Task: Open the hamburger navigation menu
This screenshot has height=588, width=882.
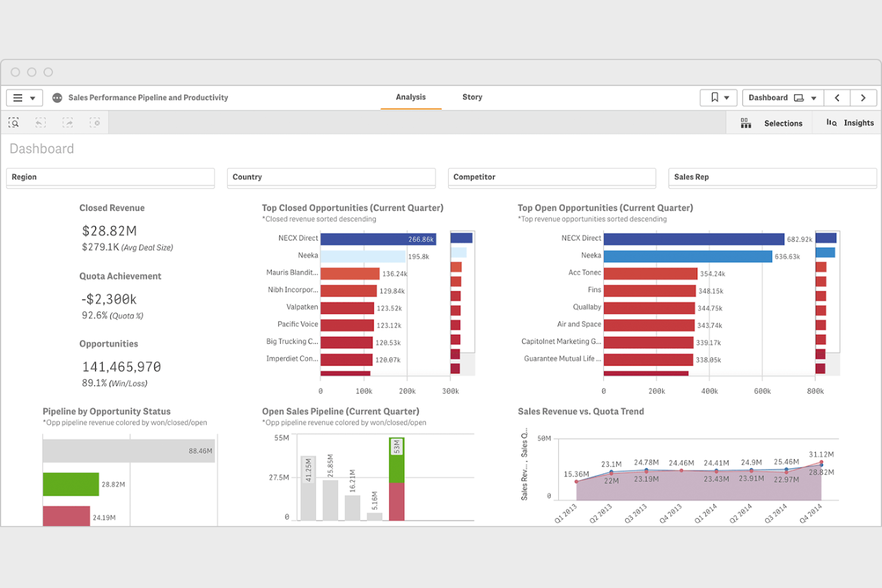Action: pyautogui.click(x=18, y=98)
